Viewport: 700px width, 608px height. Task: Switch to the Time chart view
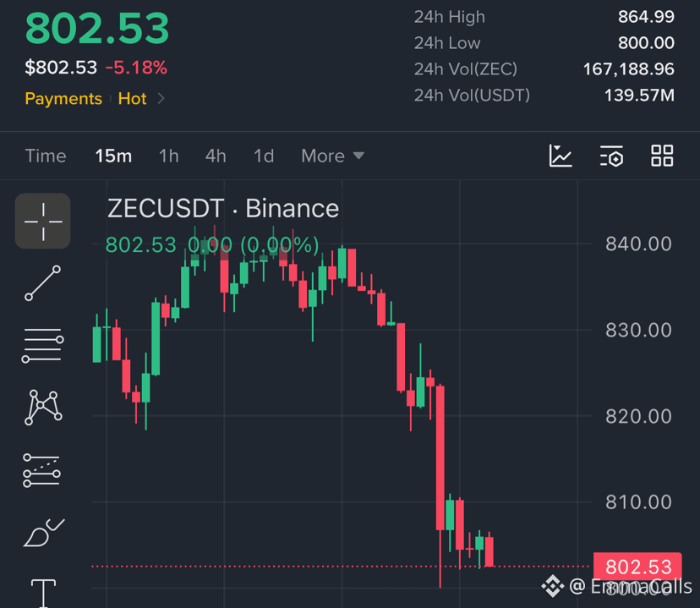click(x=46, y=156)
